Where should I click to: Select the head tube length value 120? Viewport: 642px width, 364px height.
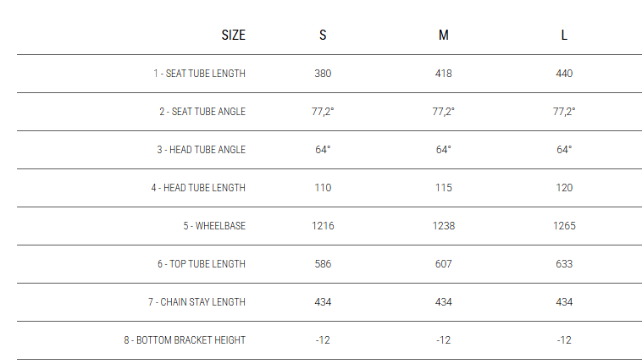coord(564,188)
